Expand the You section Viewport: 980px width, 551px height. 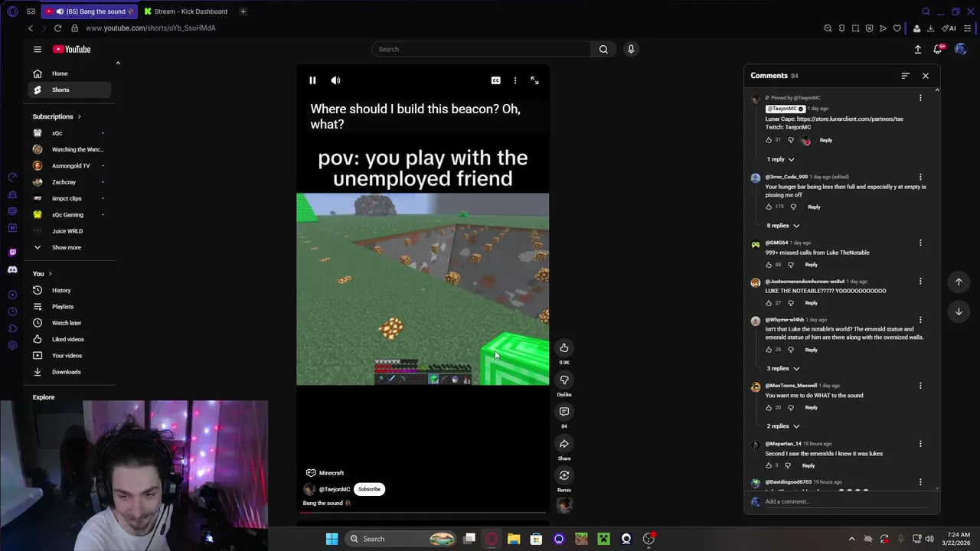pos(42,273)
